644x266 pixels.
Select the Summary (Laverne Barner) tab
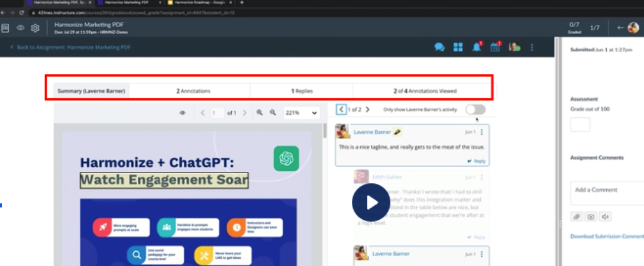(x=91, y=91)
